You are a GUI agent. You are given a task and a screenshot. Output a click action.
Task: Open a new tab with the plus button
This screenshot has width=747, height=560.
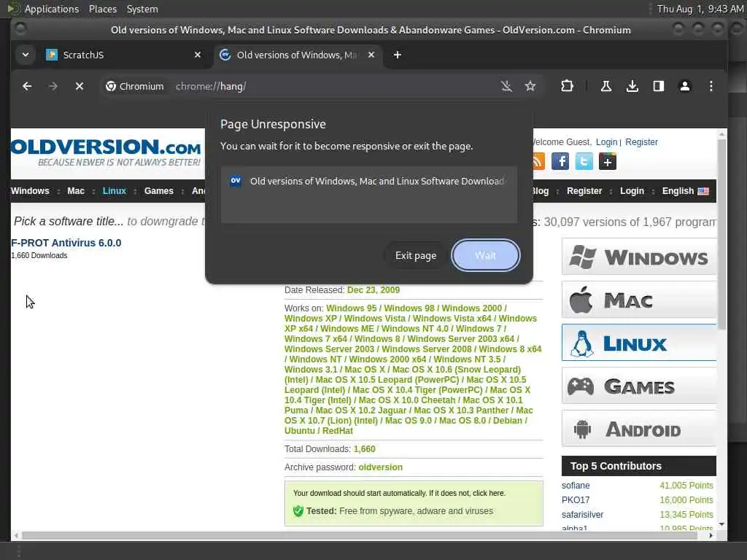[398, 55]
